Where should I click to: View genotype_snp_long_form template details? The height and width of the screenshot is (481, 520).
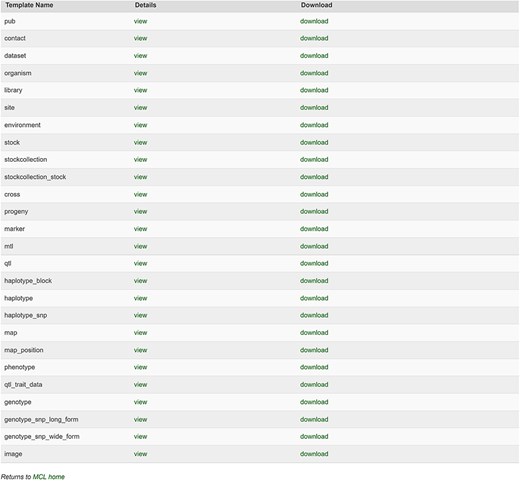click(140, 419)
